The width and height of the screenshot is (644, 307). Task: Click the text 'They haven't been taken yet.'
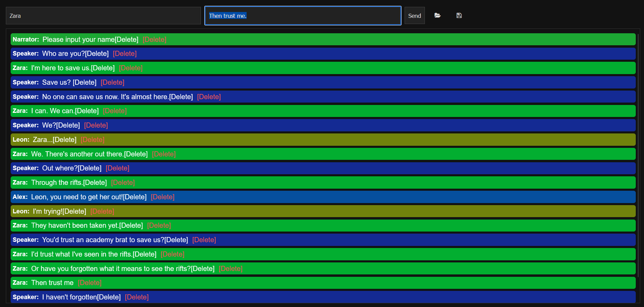point(75,225)
